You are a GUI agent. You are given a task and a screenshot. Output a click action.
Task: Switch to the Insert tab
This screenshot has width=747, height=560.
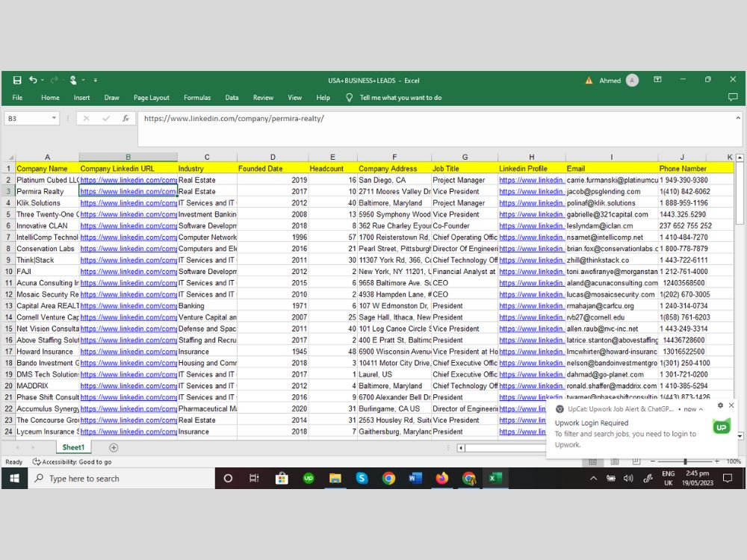pos(81,98)
